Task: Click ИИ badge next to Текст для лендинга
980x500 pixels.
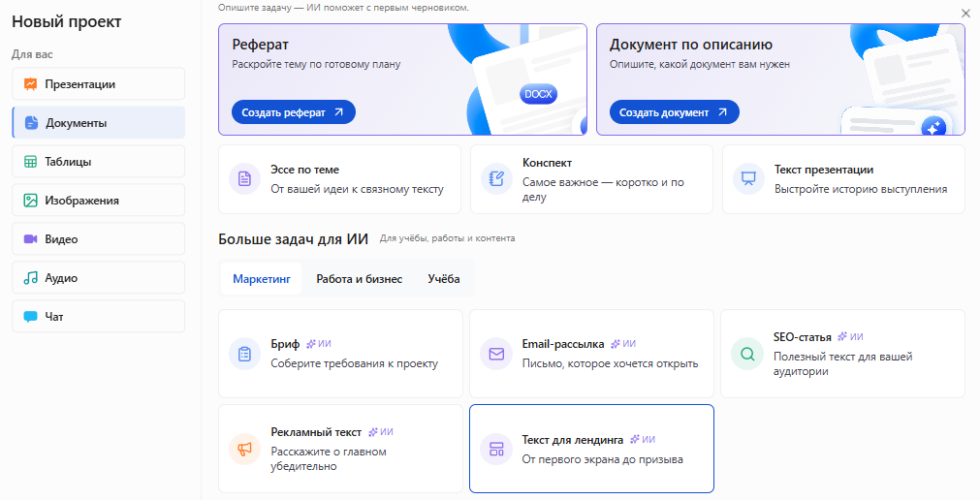Action: (x=643, y=439)
